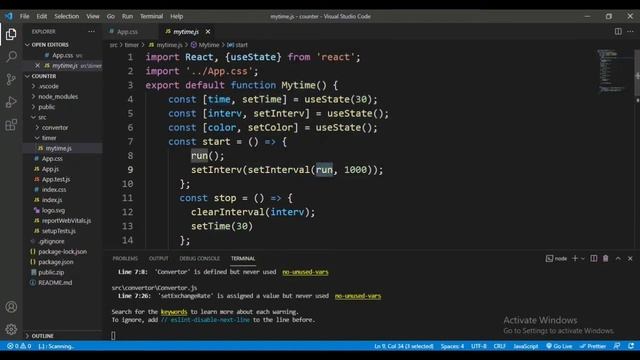Open Explorer more actions ellipsis
Viewport: 640px width, 360px height.
point(91,31)
